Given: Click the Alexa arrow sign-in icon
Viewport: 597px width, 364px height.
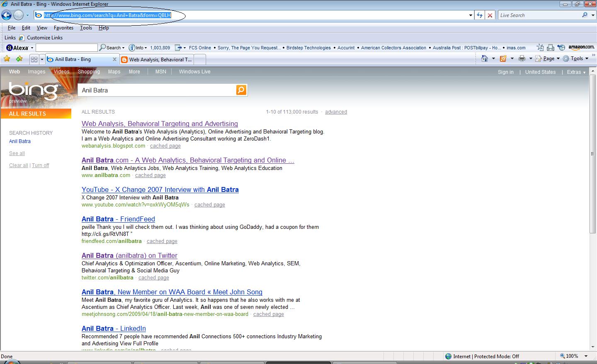Looking at the screenshot, I should click(x=178, y=48).
